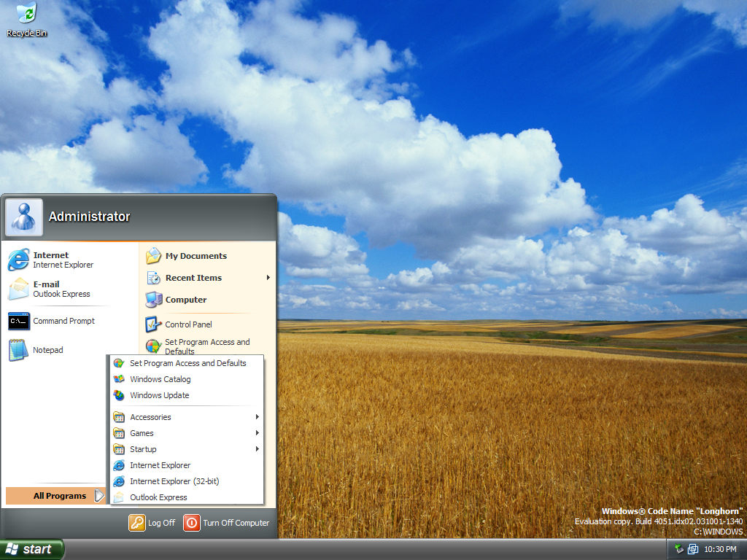Click the Turn Off Computer label
Image resolution: width=747 pixels, height=560 pixels.
pyautogui.click(x=236, y=523)
